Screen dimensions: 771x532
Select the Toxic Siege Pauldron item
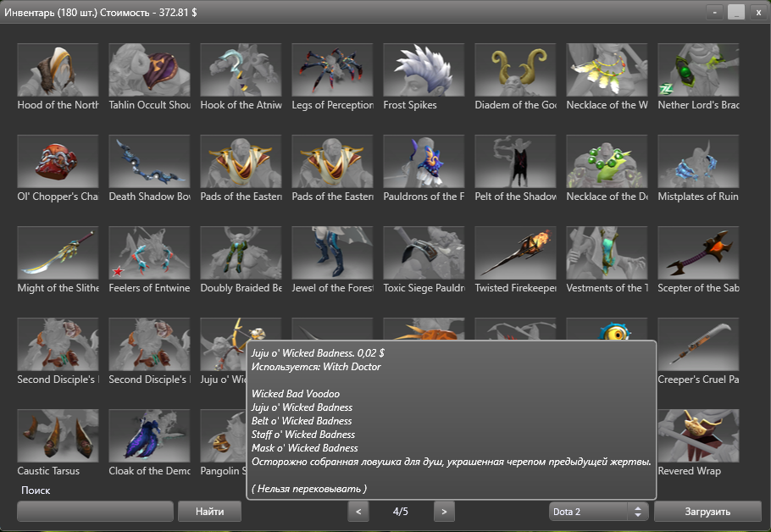tap(424, 252)
